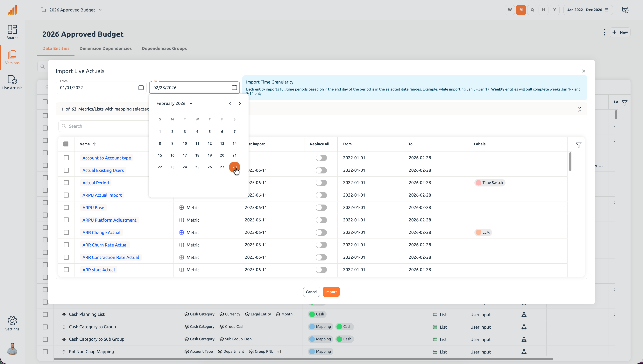This screenshot has height=364, width=643.
Task: Click the data refresh icon in the top bar
Action: pos(625,10)
